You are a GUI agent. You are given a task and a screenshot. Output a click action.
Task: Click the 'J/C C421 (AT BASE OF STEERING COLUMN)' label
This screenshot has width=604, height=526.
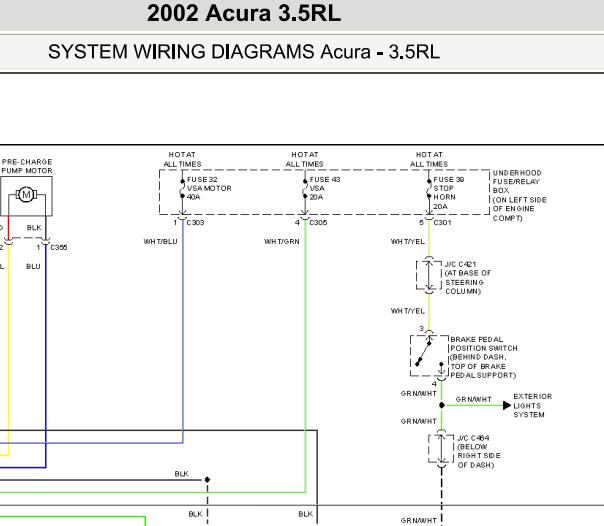[468, 278]
